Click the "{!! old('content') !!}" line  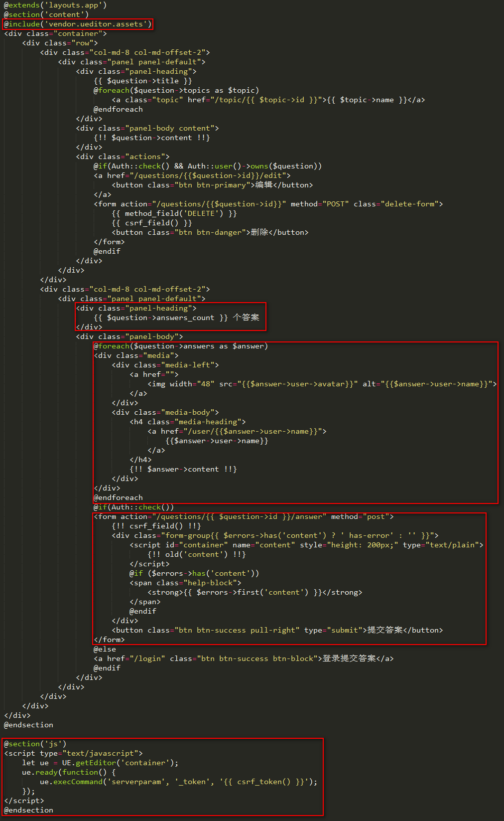click(197, 554)
